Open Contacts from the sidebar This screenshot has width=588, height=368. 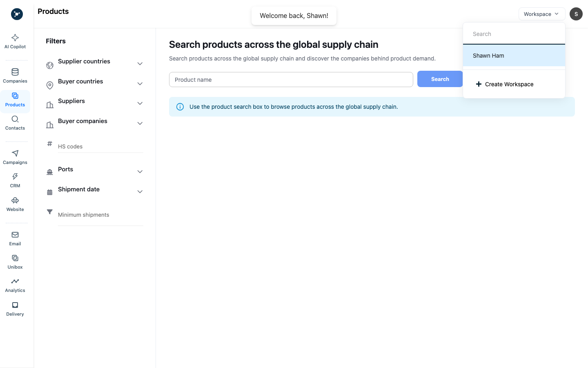(15, 123)
